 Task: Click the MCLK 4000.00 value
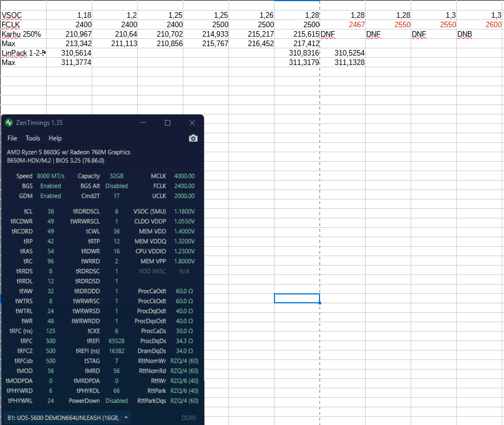[x=184, y=176]
